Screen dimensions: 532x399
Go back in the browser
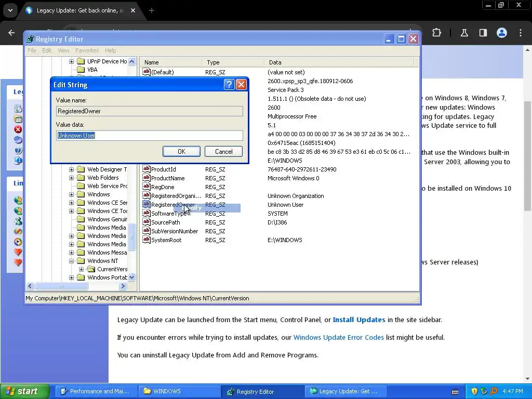[x=11, y=33]
